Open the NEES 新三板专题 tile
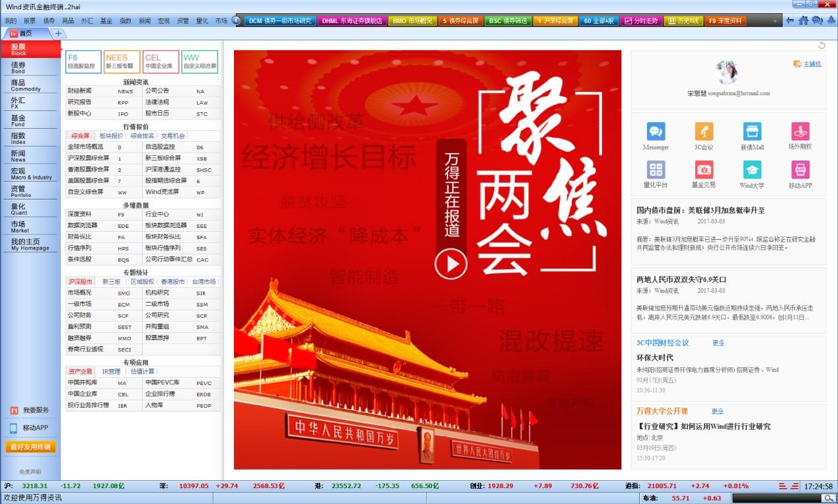 122,62
